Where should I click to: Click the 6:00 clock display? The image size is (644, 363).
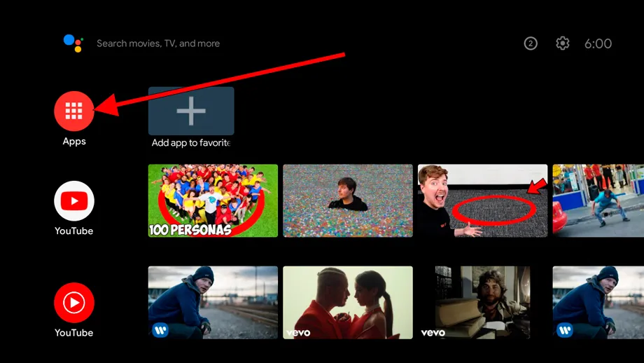click(x=598, y=43)
